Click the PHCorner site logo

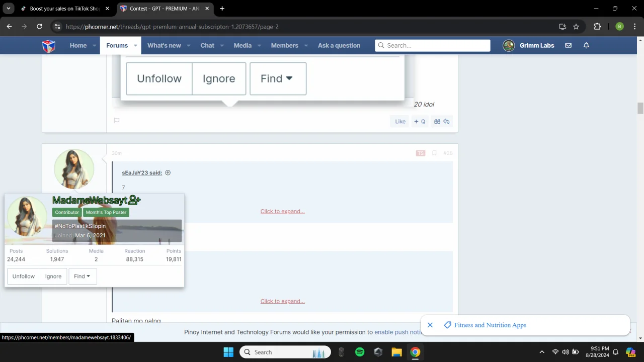click(48, 46)
